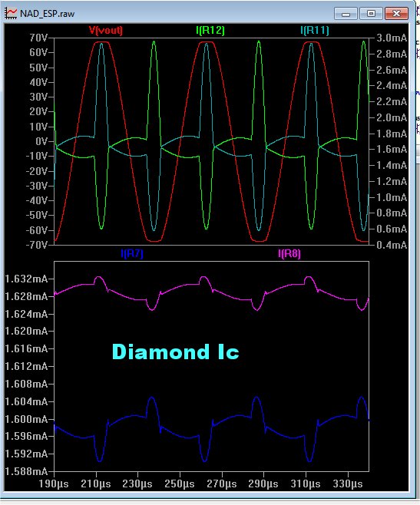Image resolution: width=420 pixels, height=505 pixels.
Task: Click the -40V tick on left axis
Action: 36,200
